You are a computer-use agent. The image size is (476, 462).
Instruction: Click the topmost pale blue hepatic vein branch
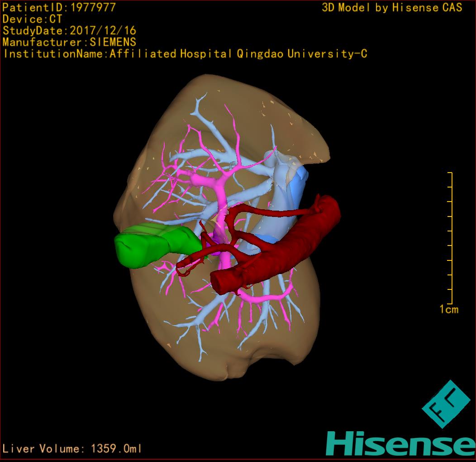click(x=199, y=107)
